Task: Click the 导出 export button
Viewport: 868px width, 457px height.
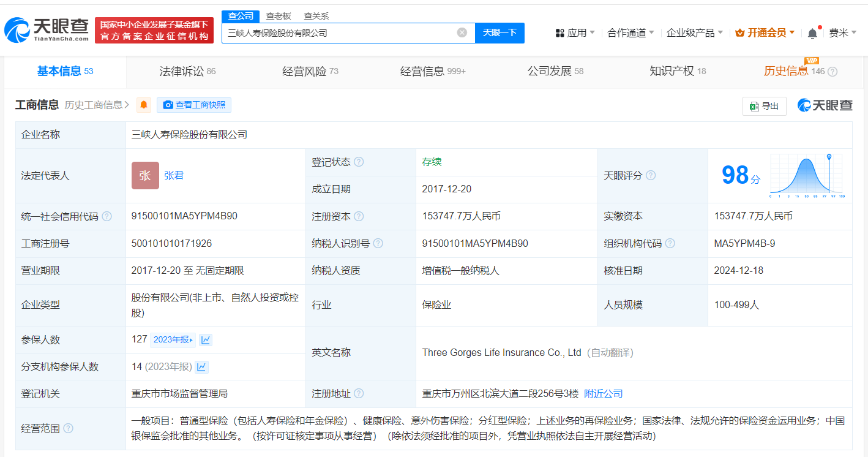Action: point(764,106)
